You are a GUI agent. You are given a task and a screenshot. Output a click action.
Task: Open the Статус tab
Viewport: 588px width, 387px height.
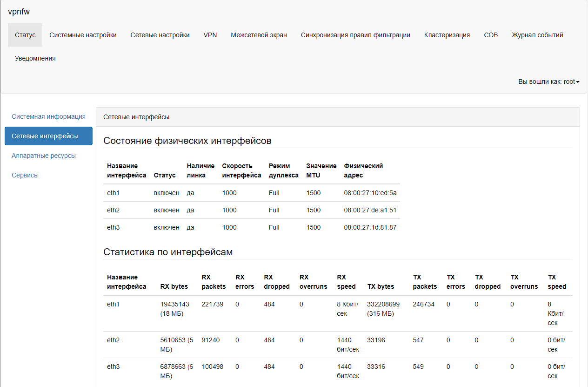pos(25,35)
